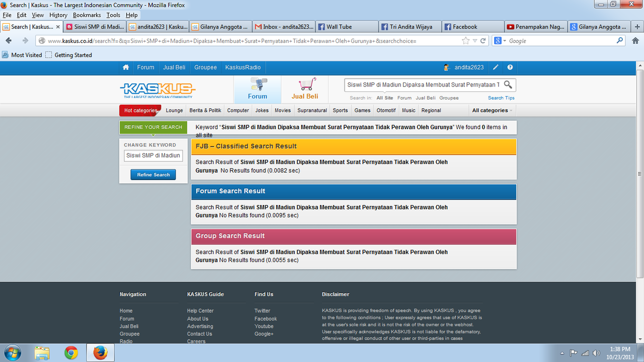Expand the All categories dropdown
The image size is (644, 362).
coord(492,111)
